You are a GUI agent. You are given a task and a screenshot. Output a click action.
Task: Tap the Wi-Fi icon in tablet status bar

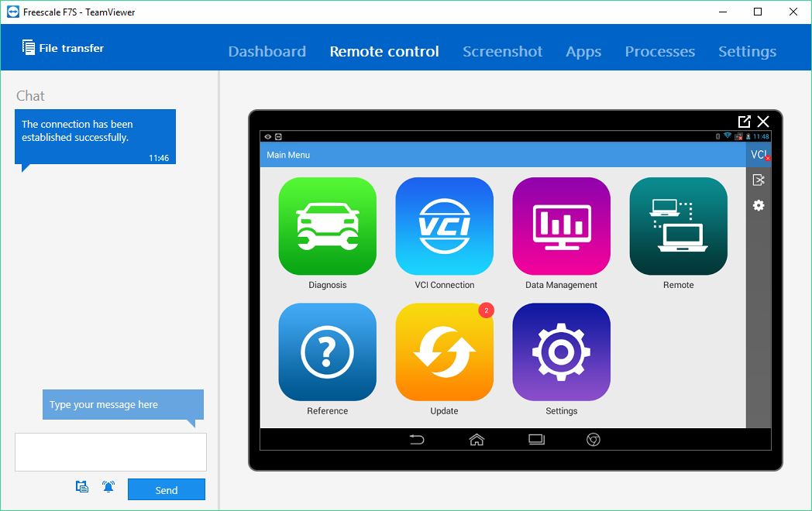click(728, 135)
